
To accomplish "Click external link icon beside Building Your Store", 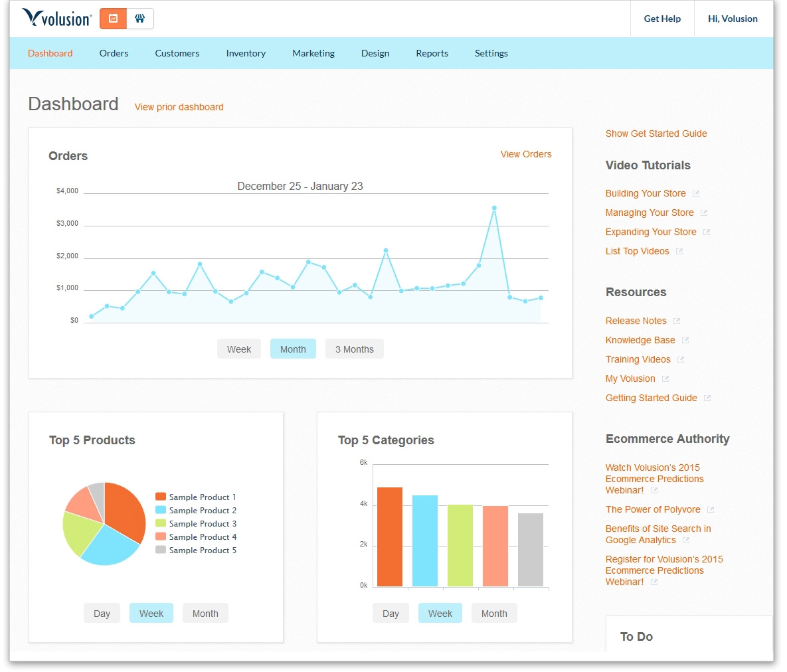I will (695, 194).
